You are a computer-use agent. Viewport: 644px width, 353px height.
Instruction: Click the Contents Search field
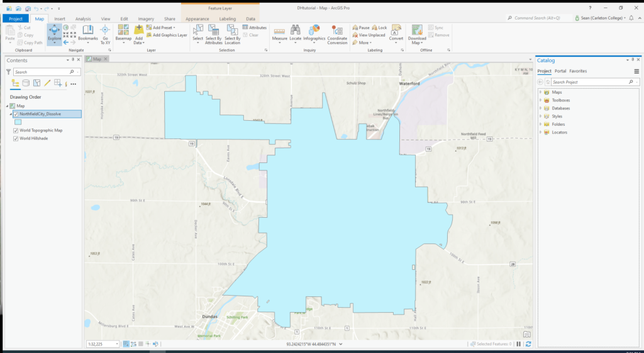point(47,72)
